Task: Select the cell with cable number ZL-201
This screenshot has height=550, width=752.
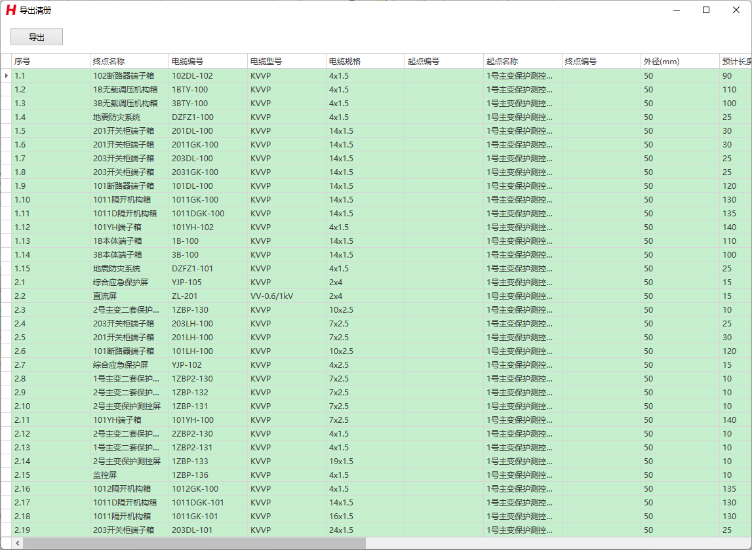Action: (x=207, y=296)
